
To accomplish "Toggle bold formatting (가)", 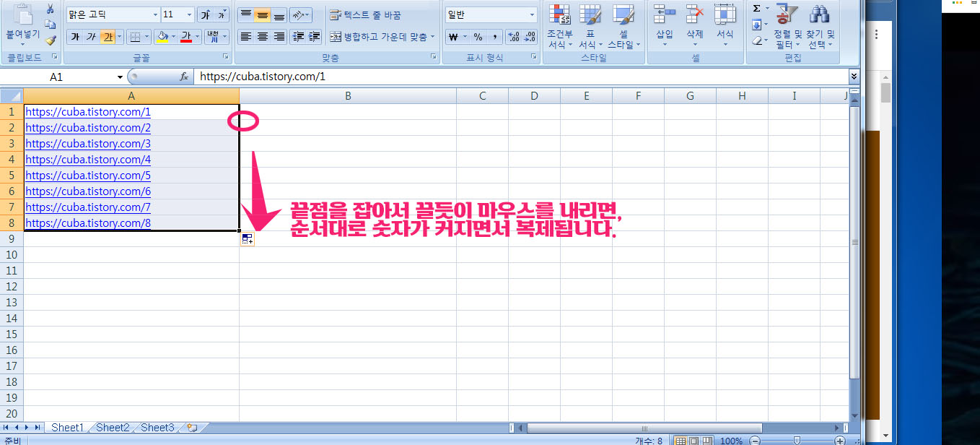I will click(x=76, y=35).
